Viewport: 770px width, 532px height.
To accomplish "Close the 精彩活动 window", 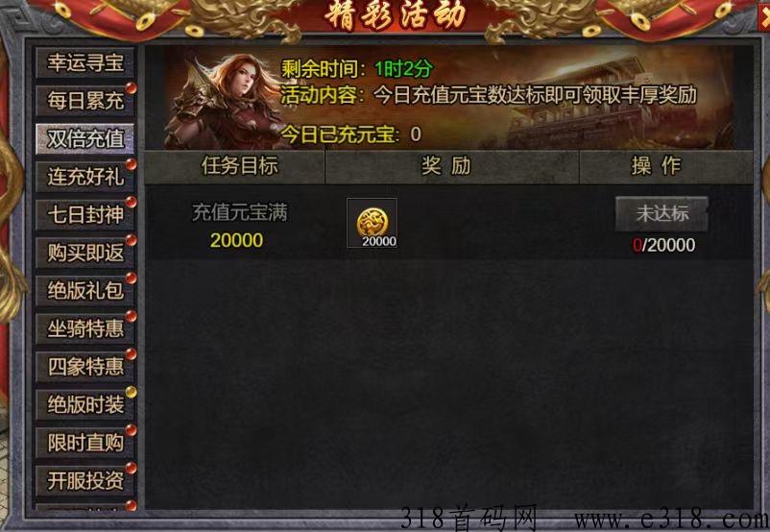I will click(x=763, y=16).
